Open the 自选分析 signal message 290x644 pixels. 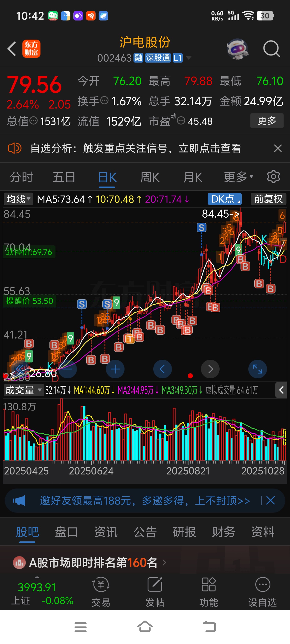tap(136, 148)
